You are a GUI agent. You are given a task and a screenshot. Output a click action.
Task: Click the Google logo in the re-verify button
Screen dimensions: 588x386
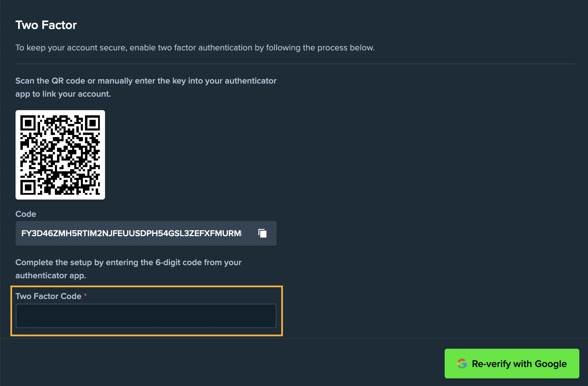462,364
